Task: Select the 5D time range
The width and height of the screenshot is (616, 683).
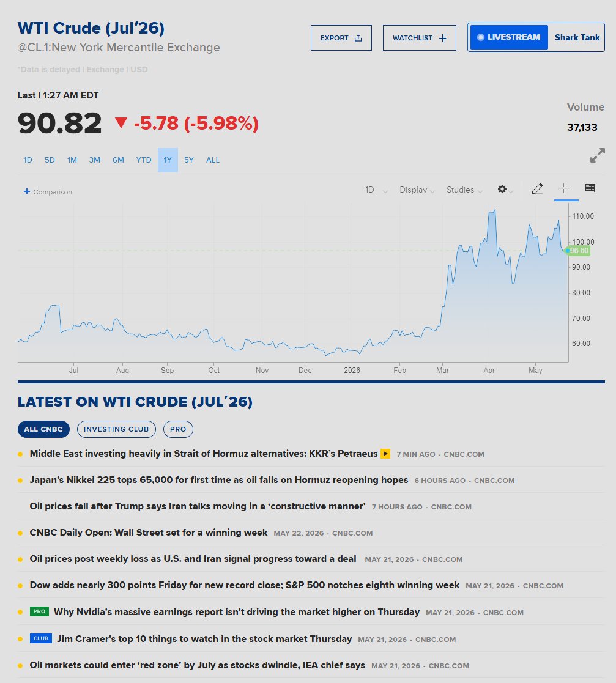Action: point(50,160)
